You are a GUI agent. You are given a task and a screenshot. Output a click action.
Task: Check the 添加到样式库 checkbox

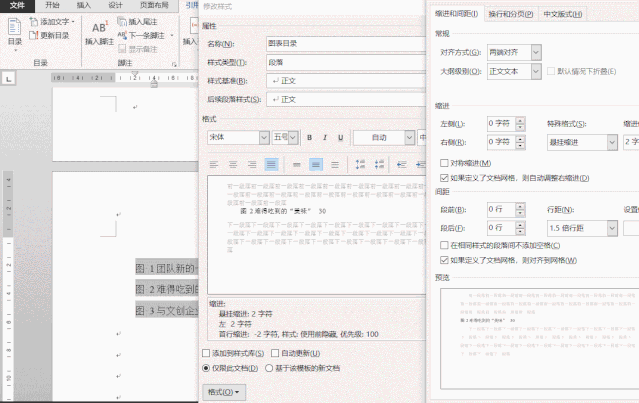(x=206, y=353)
